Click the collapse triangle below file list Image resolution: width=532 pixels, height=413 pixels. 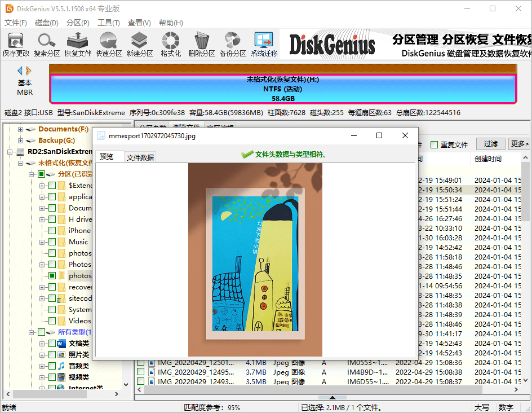[x=333, y=397]
